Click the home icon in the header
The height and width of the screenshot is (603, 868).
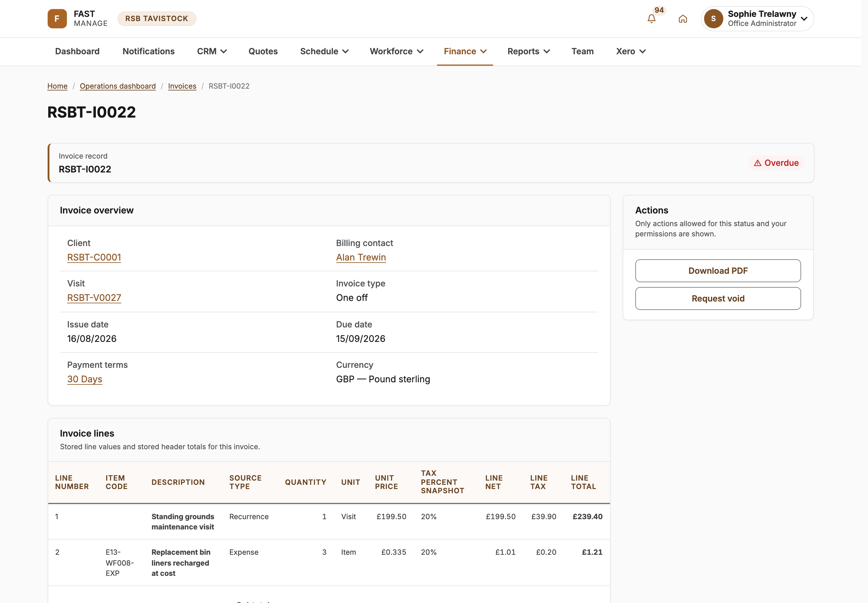(683, 18)
